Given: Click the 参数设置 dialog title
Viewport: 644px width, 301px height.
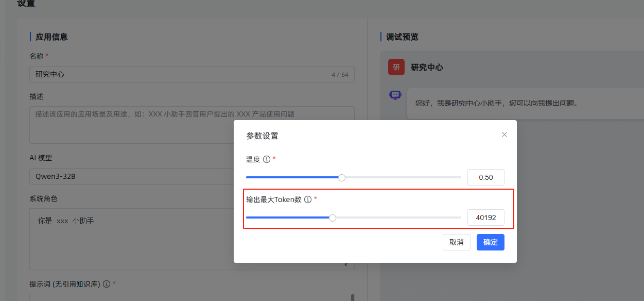Looking at the screenshot, I should tap(262, 136).
